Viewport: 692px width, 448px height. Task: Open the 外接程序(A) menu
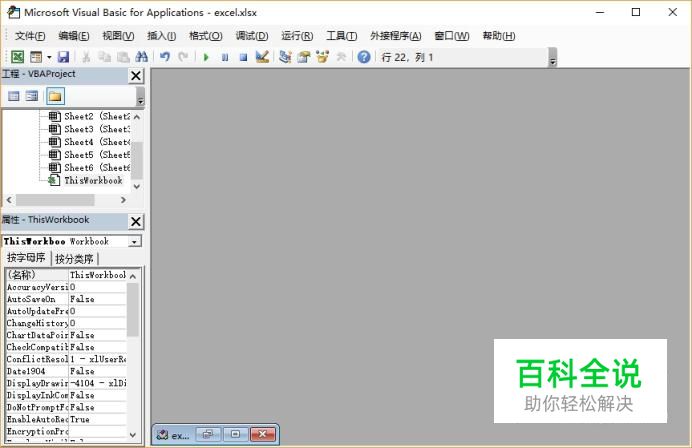396,36
